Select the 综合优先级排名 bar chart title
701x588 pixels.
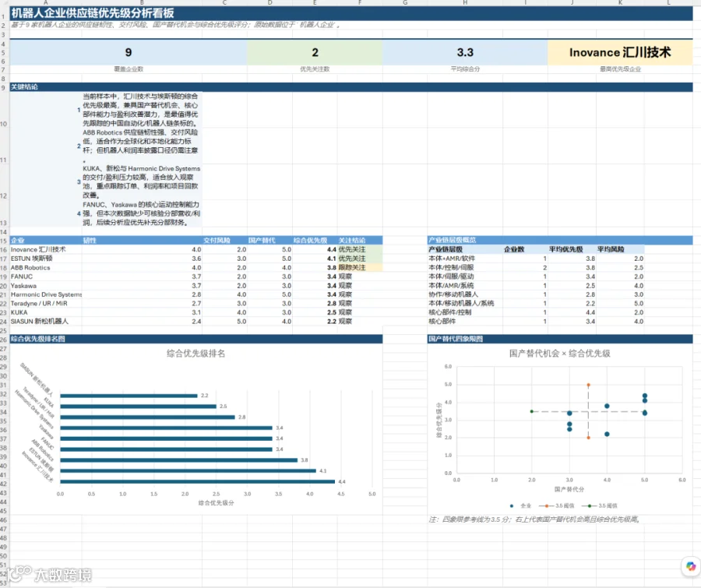[196, 354]
